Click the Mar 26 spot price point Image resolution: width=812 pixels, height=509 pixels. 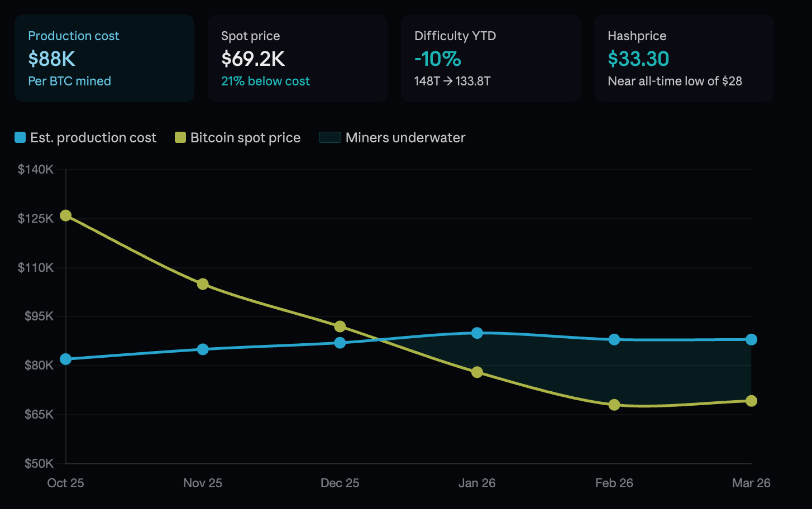pos(751,401)
